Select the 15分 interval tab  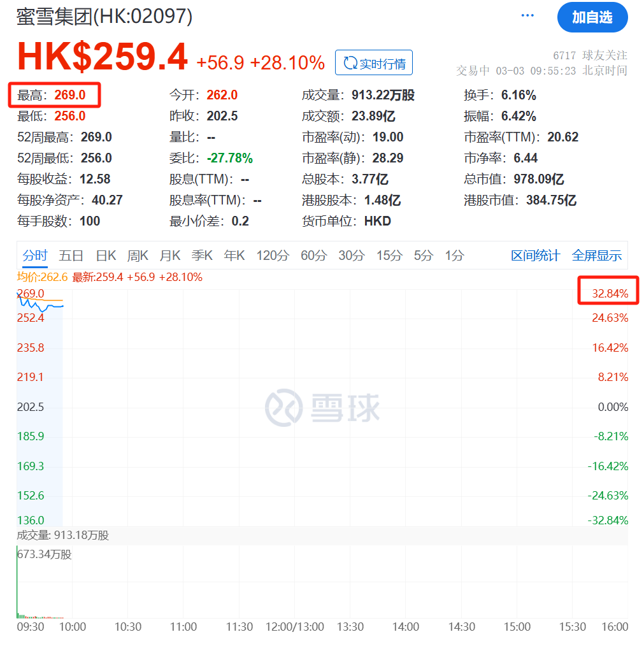[x=389, y=255]
